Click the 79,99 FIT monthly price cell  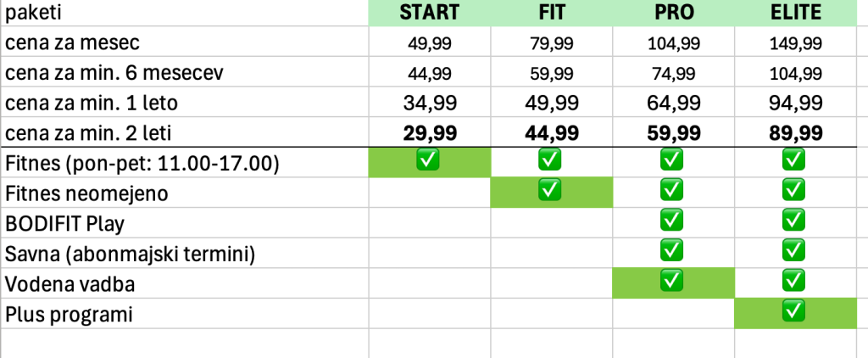coord(551,42)
